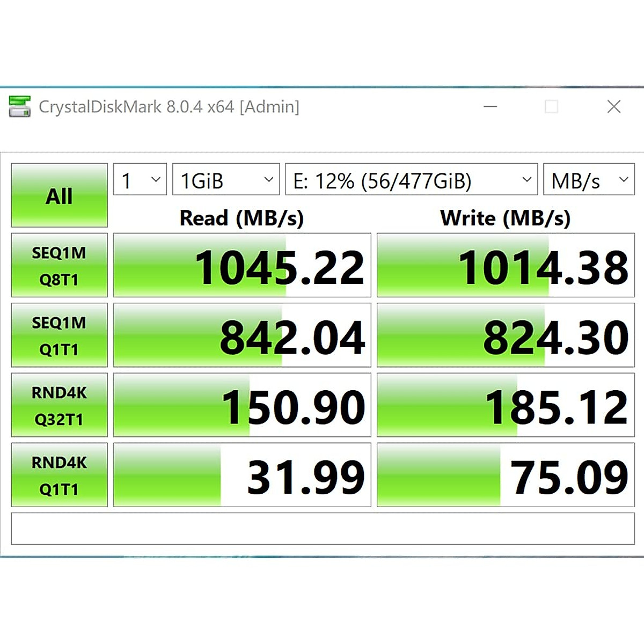Click the RND4K Q32T1 read value 150.90
The image size is (644, 644).
[x=242, y=405]
